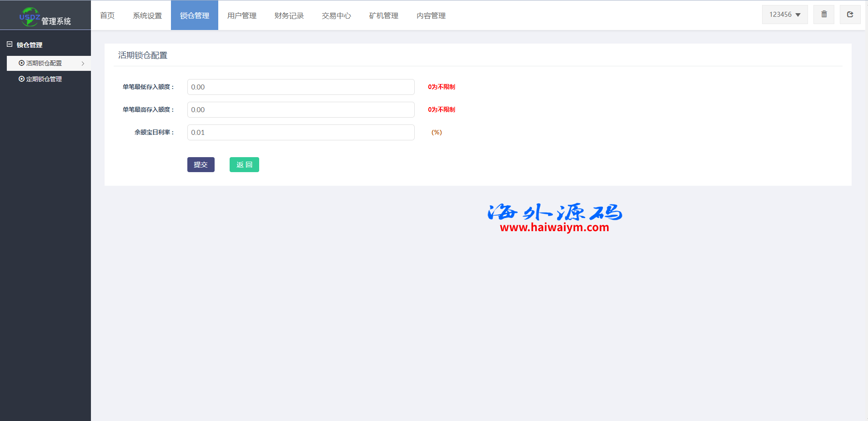Open the 内容管理 menu

[x=431, y=15]
